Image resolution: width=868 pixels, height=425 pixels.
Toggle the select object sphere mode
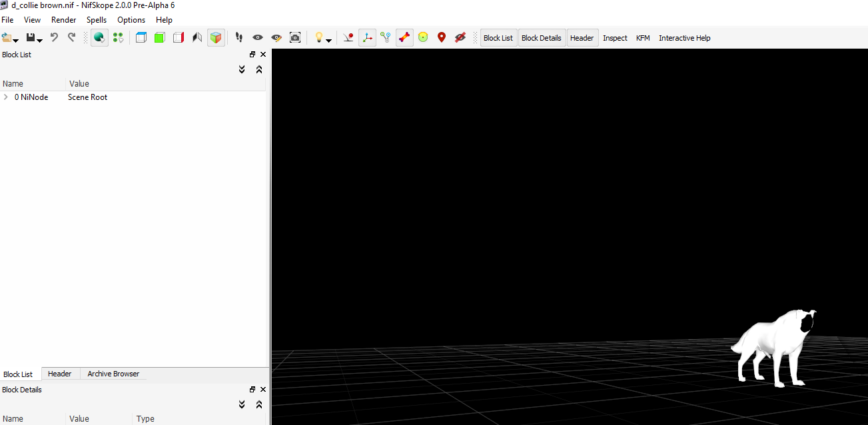[x=99, y=38]
